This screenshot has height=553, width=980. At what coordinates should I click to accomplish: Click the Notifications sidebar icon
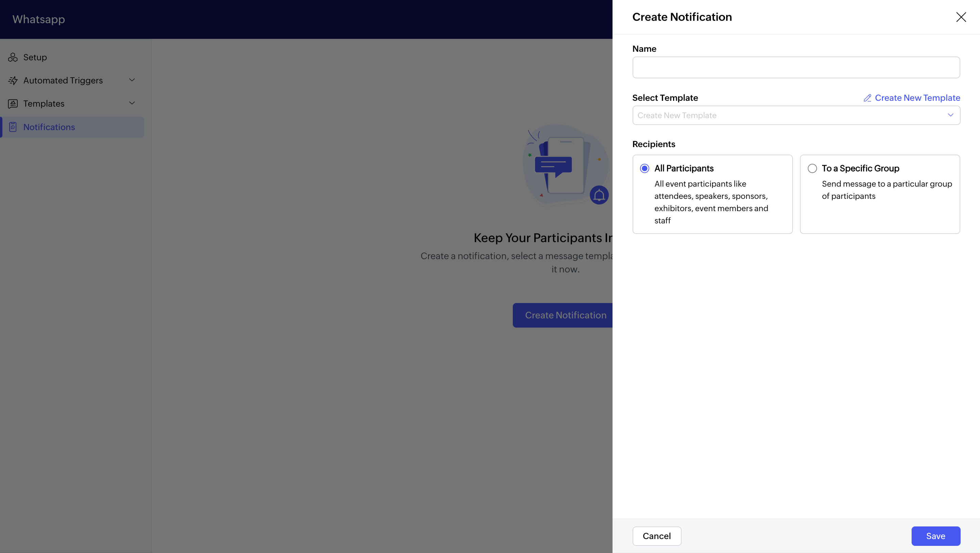pyautogui.click(x=13, y=127)
